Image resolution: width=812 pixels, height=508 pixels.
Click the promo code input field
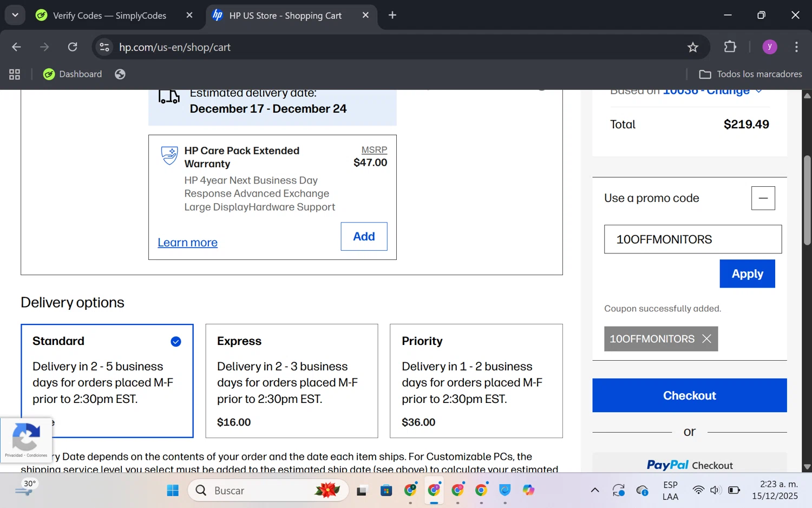tap(693, 239)
